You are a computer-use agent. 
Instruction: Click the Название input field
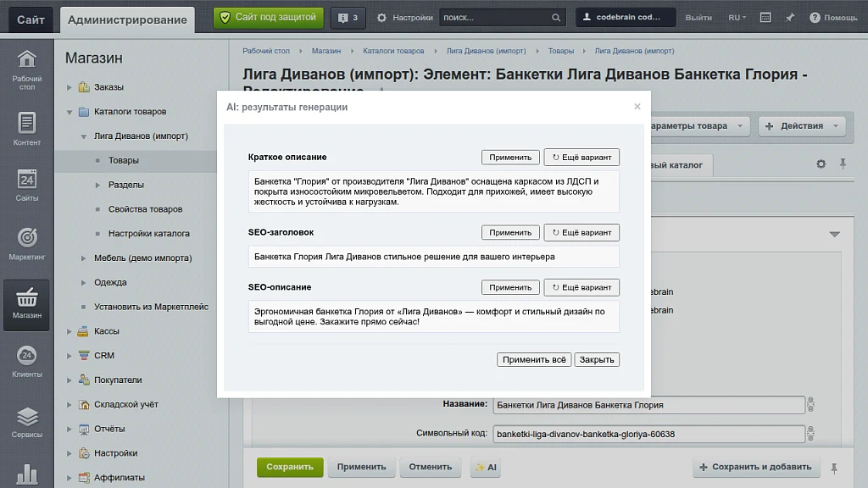648,405
